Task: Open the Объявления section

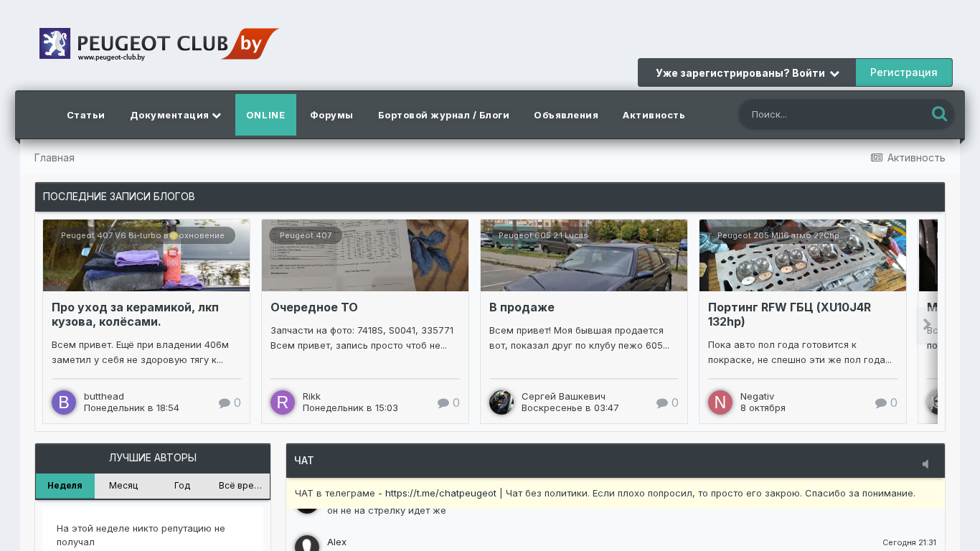Action: tap(566, 115)
